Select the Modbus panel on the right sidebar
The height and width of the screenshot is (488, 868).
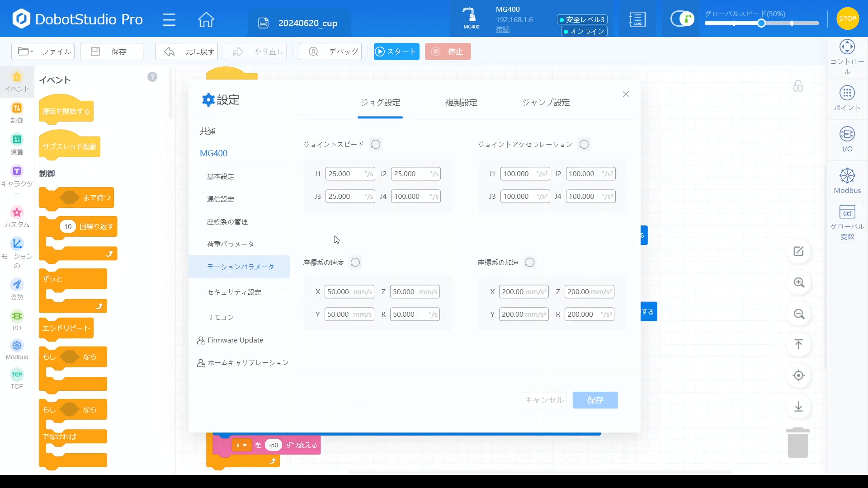847,180
